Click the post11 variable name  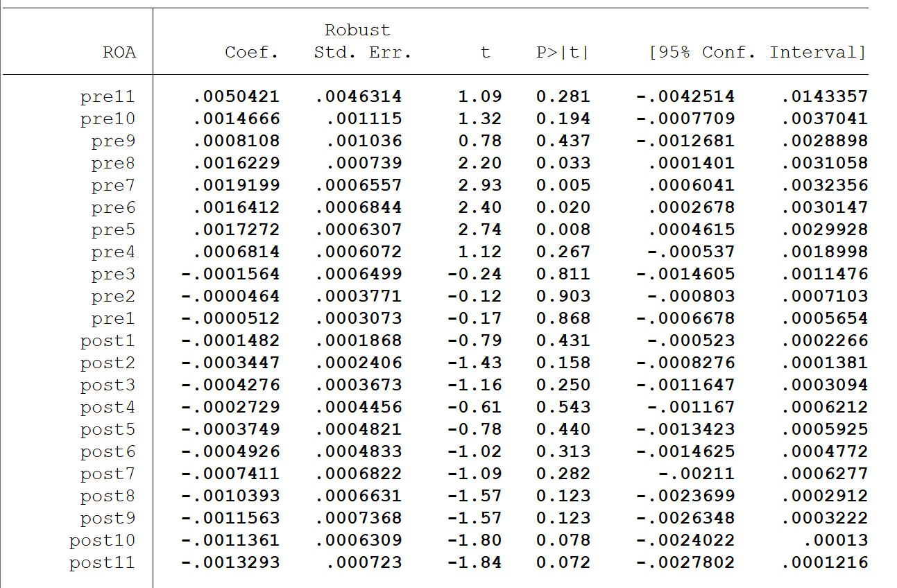coord(102,563)
